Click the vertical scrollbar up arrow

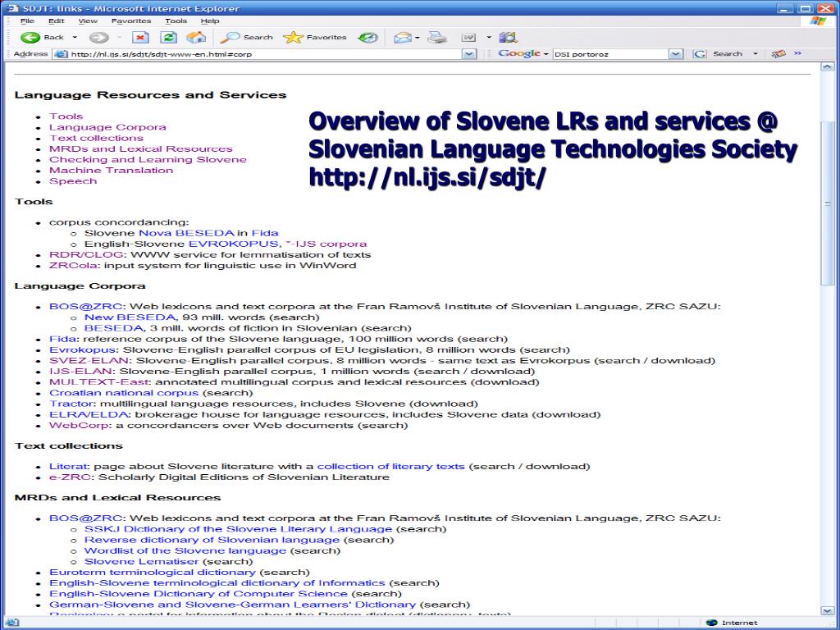click(x=827, y=67)
